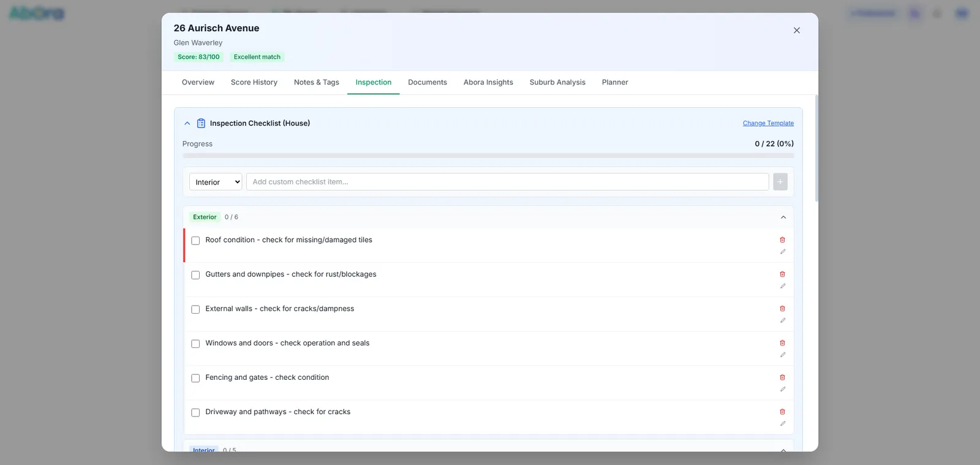Image resolution: width=980 pixels, height=465 pixels.
Task: Check the Fencing and gates checkbox
Action: point(195,378)
